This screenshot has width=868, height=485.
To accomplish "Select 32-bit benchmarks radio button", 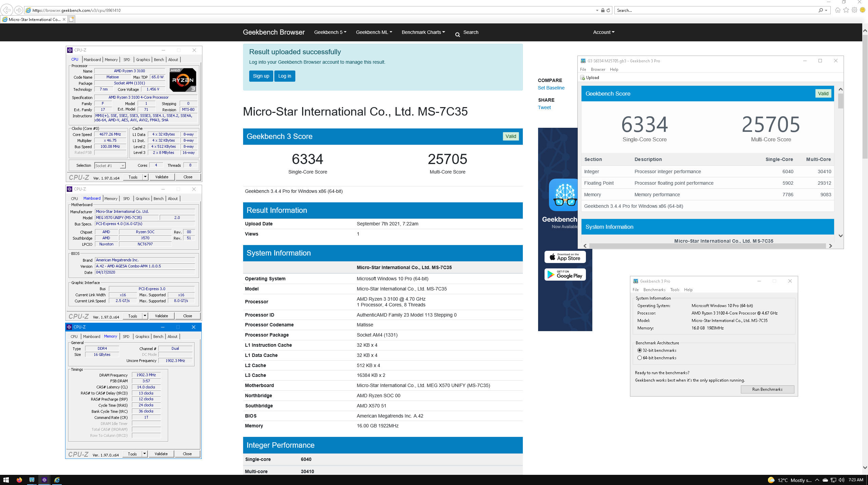I will (x=639, y=350).
